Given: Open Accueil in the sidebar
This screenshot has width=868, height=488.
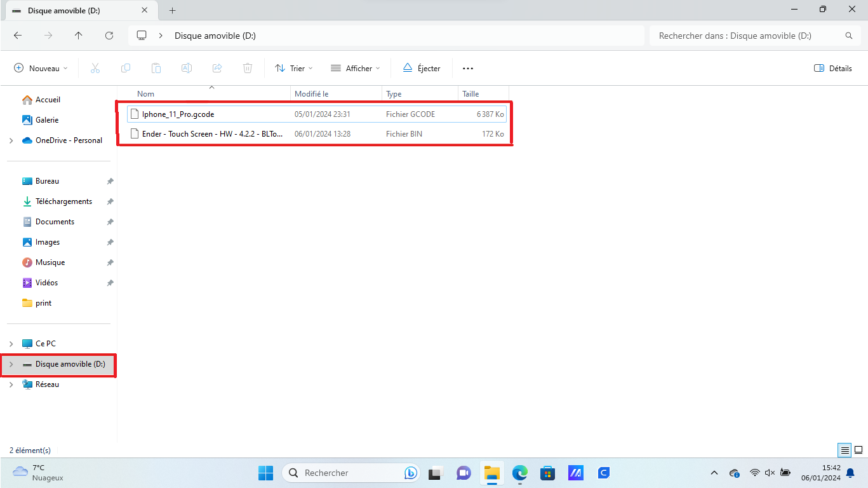Looking at the screenshot, I should click(x=48, y=100).
